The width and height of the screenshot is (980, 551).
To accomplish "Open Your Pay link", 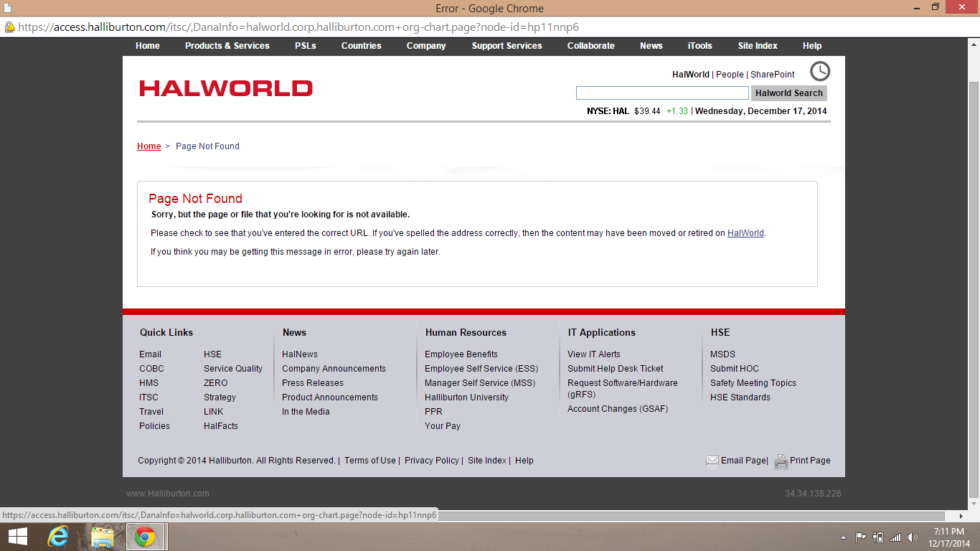I will (x=443, y=426).
